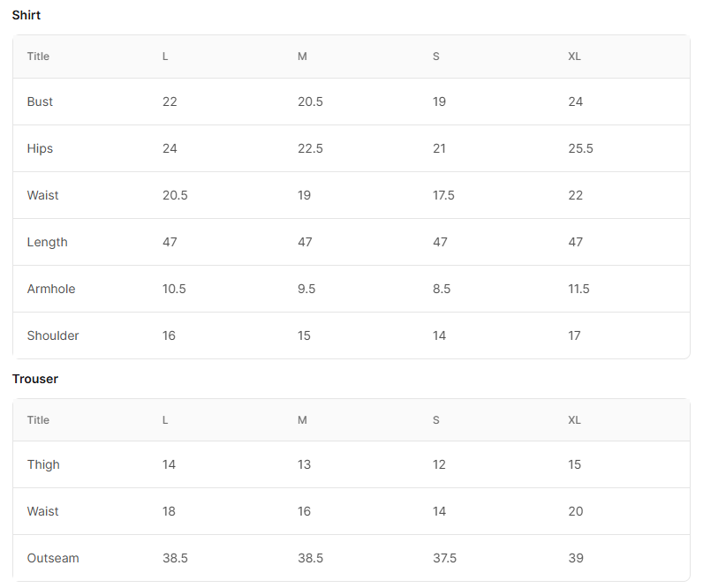This screenshot has width=703, height=588.
Task: Click the Trouser table heading
Action: pos(35,379)
